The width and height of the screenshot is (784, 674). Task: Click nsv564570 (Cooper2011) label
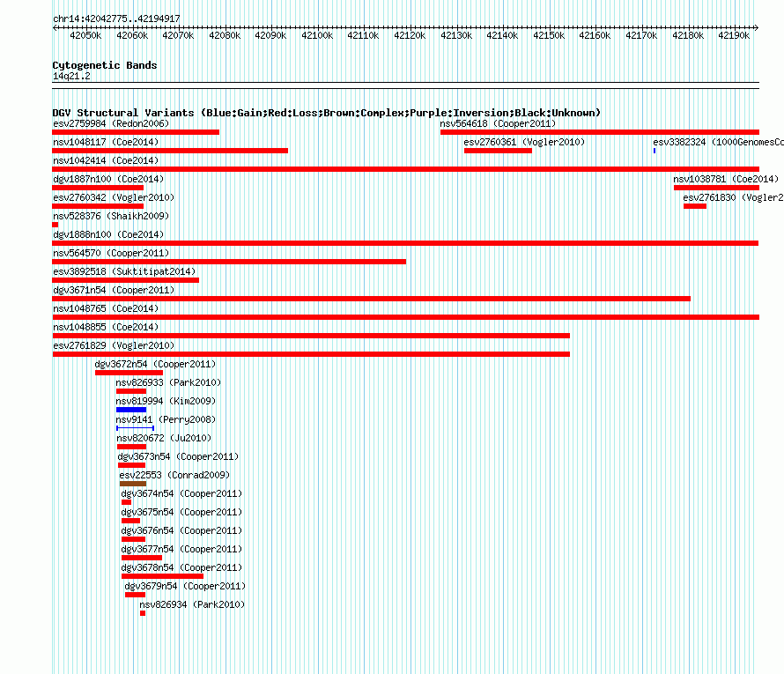[x=111, y=253]
